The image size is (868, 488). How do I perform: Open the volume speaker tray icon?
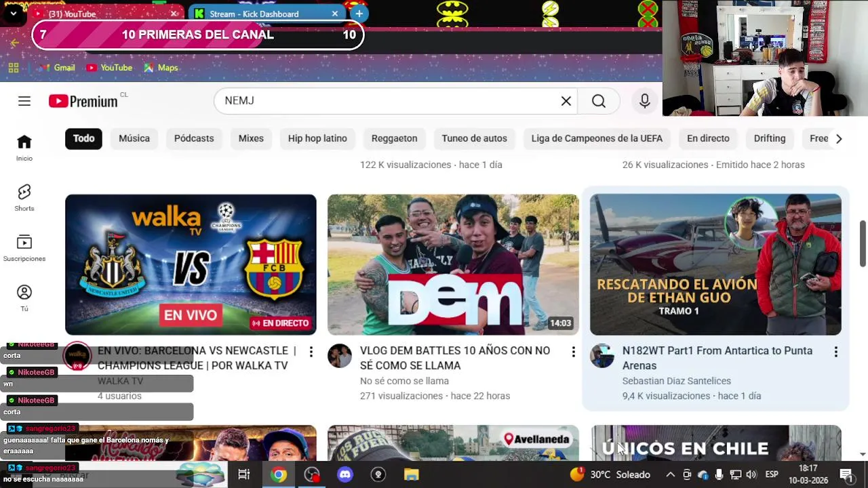(751, 474)
